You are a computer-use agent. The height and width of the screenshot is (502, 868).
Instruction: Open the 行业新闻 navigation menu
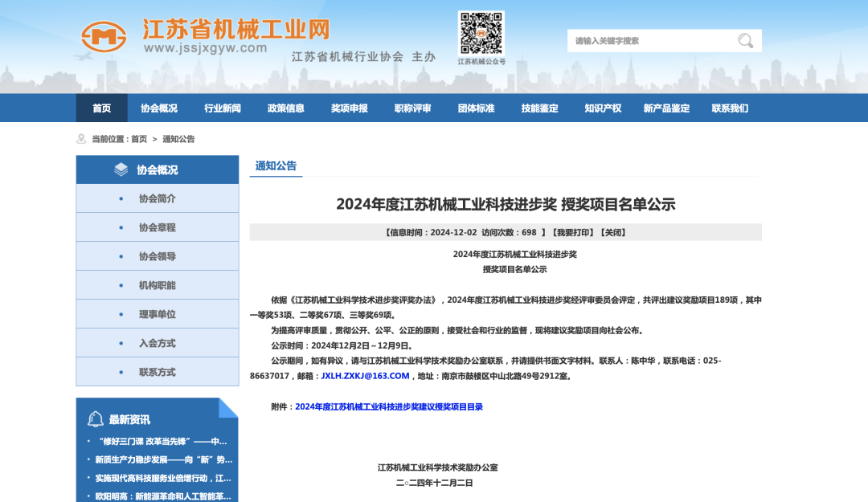click(223, 108)
